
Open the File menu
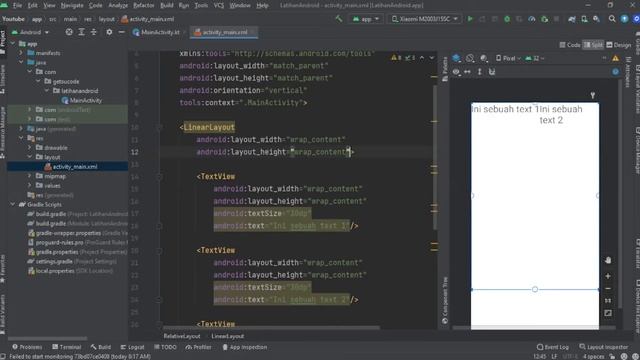(17, 5)
